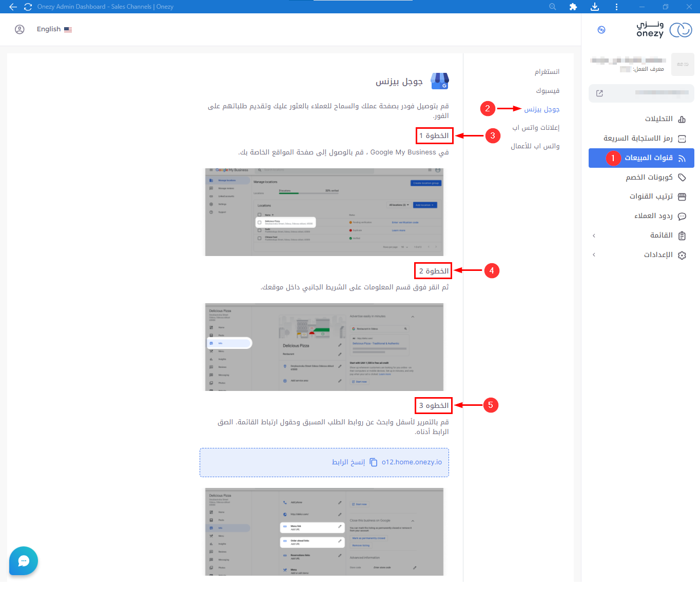Click the QR code sidebar icon
This screenshot has width=700, height=589.
pos(682,139)
